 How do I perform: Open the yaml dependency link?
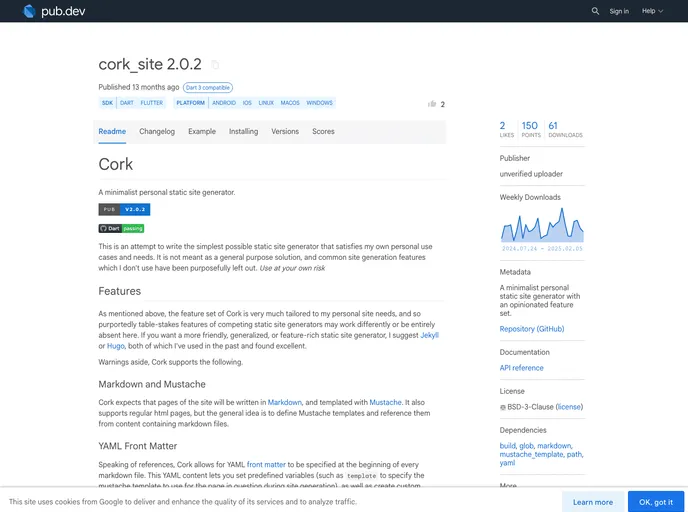[x=507, y=463]
